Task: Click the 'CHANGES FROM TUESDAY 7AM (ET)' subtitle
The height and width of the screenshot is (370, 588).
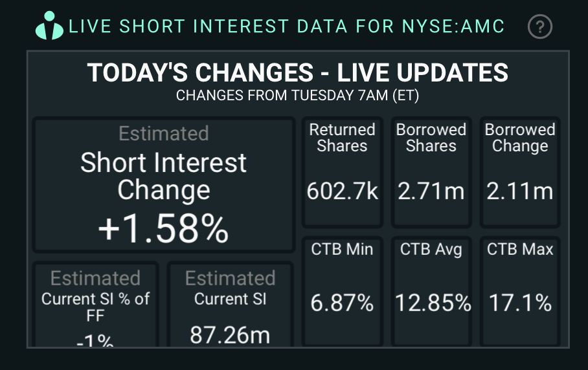Action: point(298,96)
